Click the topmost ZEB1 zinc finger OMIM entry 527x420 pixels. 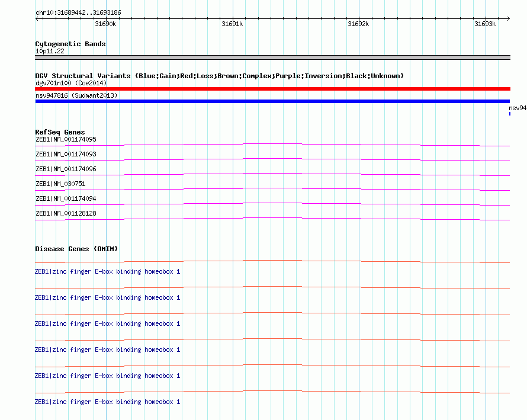pyautogui.click(x=107, y=271)
